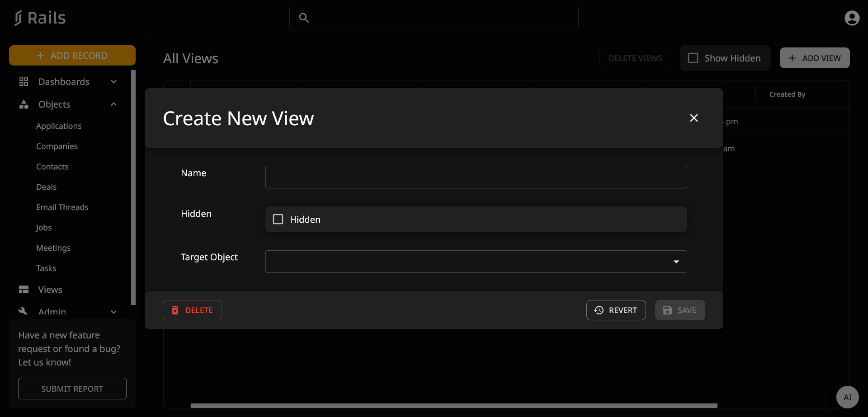Click the Revert button
This screenshot has height=417, width=868.
click(616, 310)
